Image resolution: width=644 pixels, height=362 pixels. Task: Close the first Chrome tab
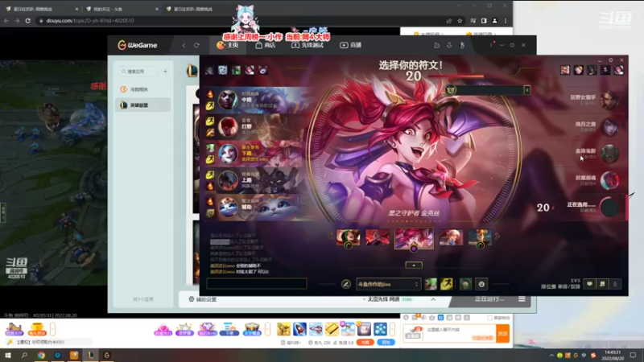click(76, 9)
